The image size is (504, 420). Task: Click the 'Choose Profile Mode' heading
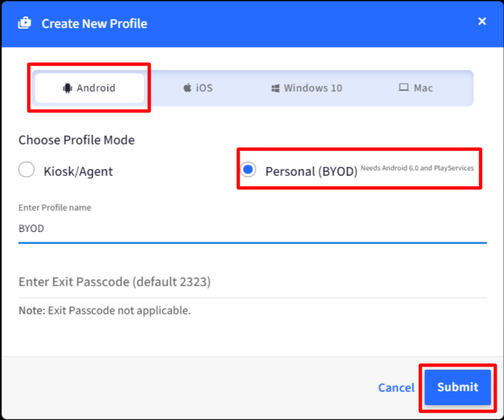coord(76,140)
